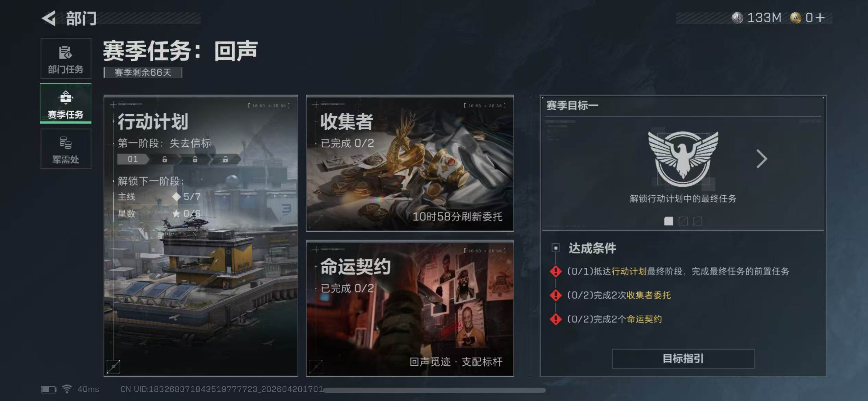Click the 目标指引 button
Screen dimensions: 868x401
click(x=683, y=359)
